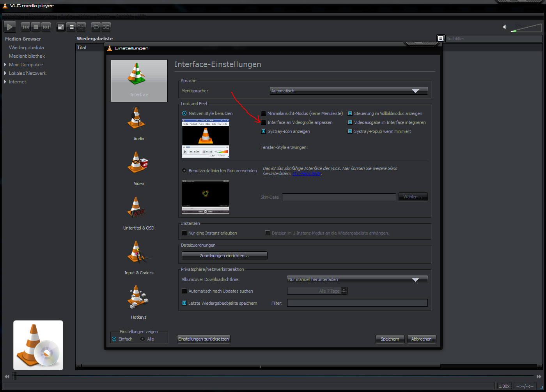Select Wiedergabeliste in Medien-Browser
The height and width of the screenshot is (392, 546).
[x=27, y=48]
